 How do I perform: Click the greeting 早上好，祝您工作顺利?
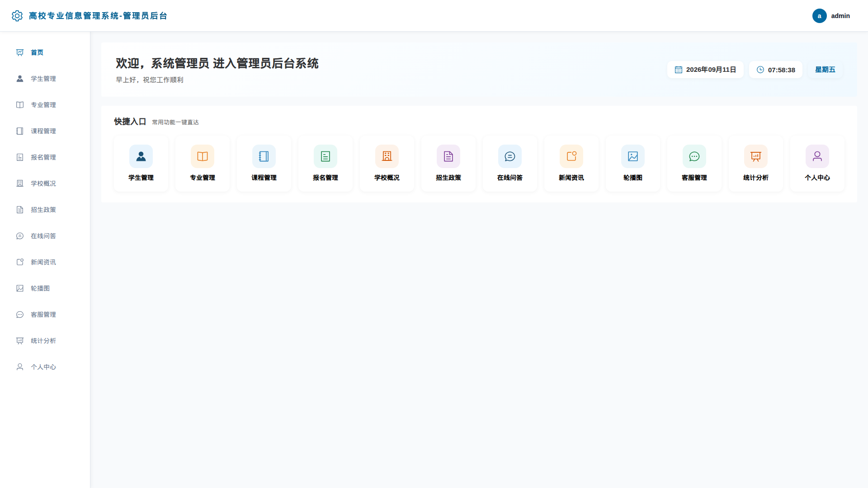coord(150,80)
